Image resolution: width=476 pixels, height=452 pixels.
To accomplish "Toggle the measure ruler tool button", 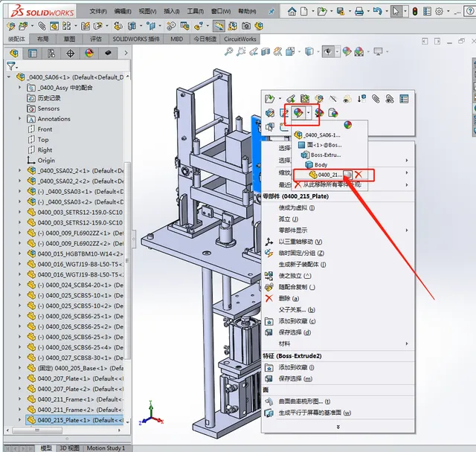I will click(x=219, y=26).
